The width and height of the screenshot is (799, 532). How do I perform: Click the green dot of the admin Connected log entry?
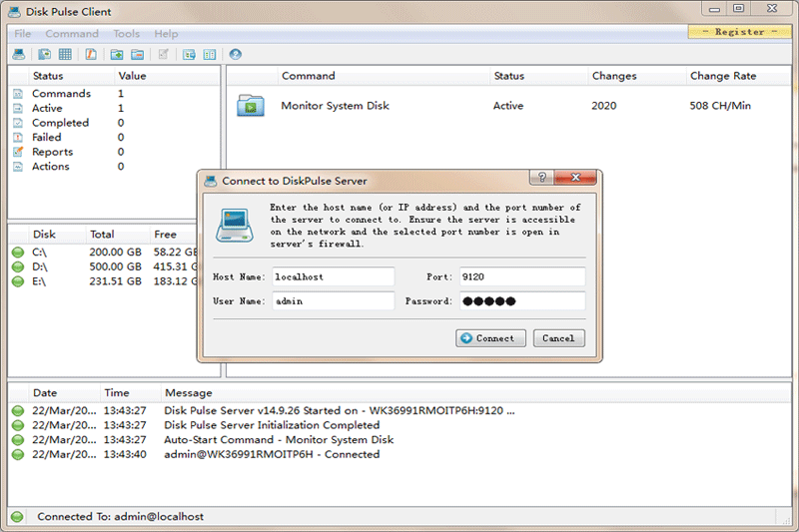click(18, 454)
